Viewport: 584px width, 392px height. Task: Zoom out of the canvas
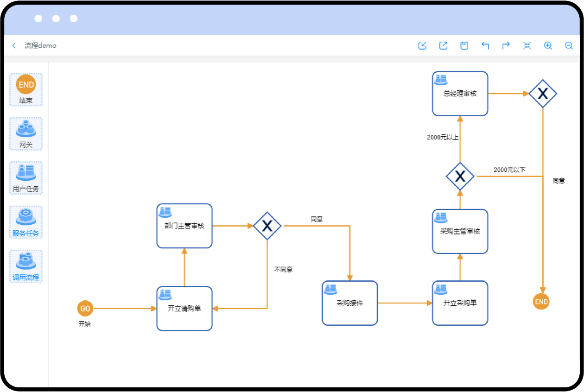click(569, 45)
